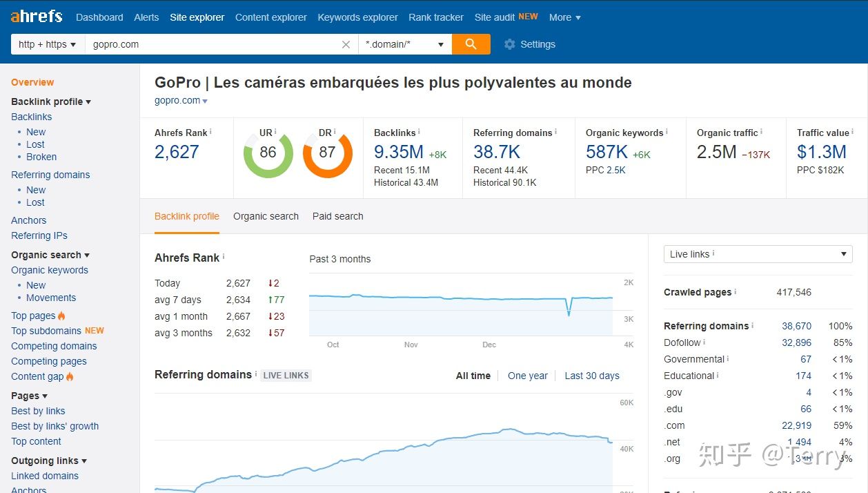The image size is (868, 493).
Task: Click the 587K organic keywords value
Action: pyautogui.click(x=606, y=152)
